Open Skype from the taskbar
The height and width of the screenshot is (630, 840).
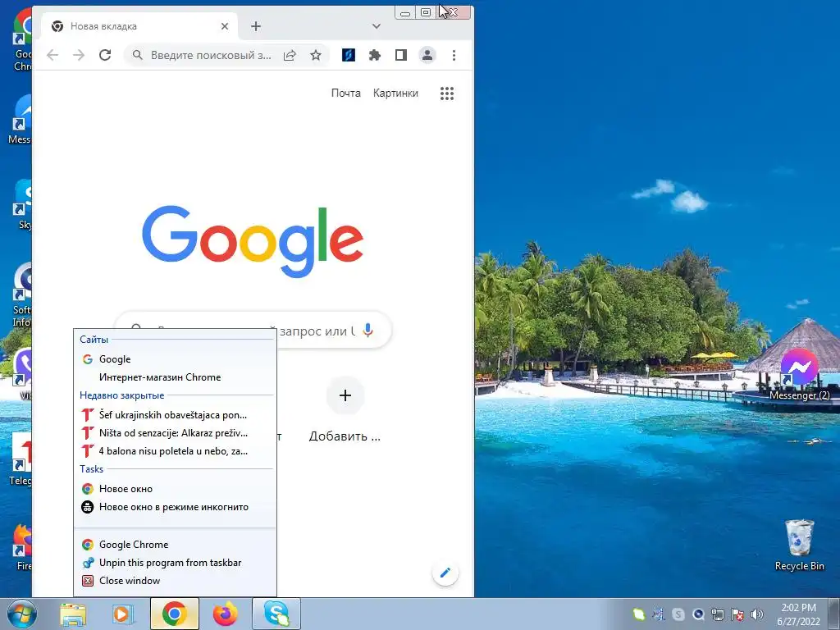tap(276, 614)
